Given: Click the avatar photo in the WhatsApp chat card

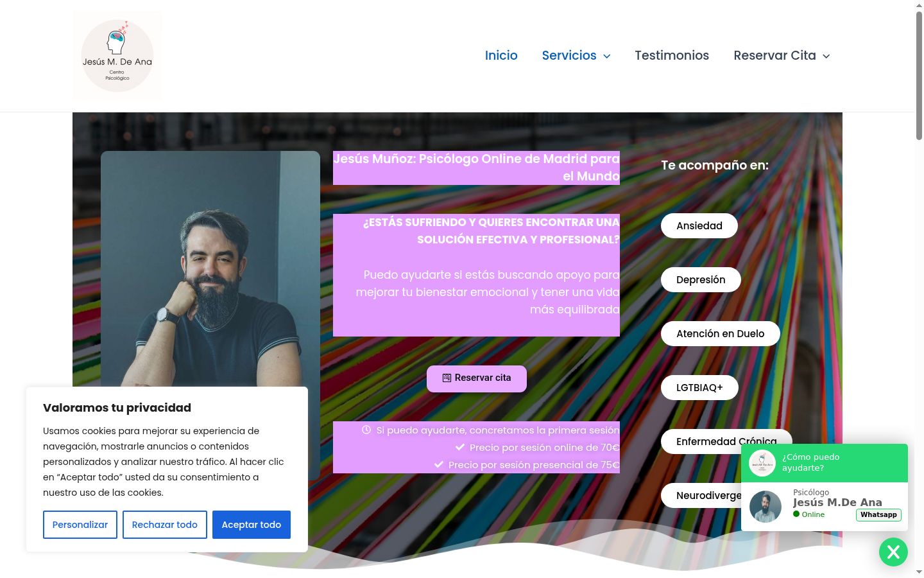Looking at the screenshot, I should (x=766, y=507).
